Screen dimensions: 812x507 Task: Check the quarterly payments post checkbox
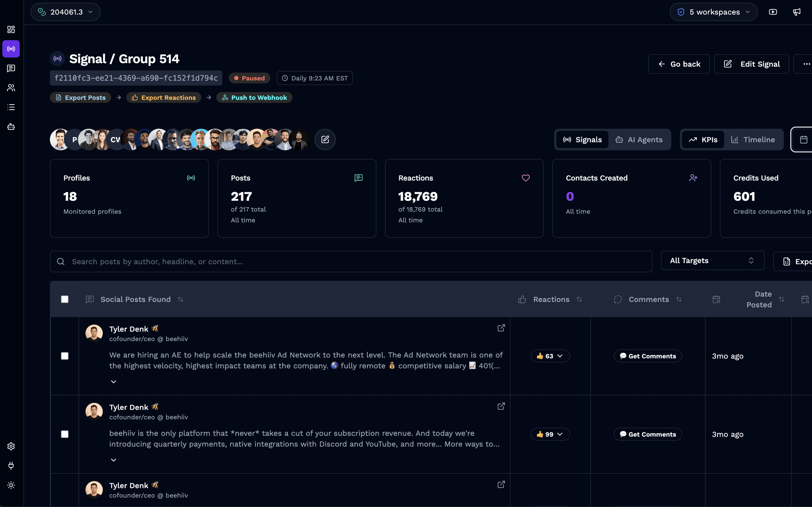pos(65,434)
